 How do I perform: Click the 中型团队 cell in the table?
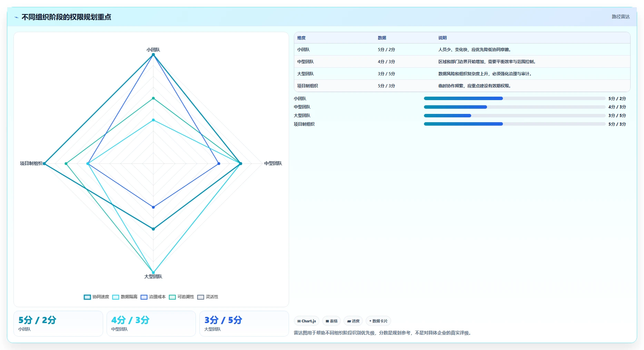click(305, 62)
